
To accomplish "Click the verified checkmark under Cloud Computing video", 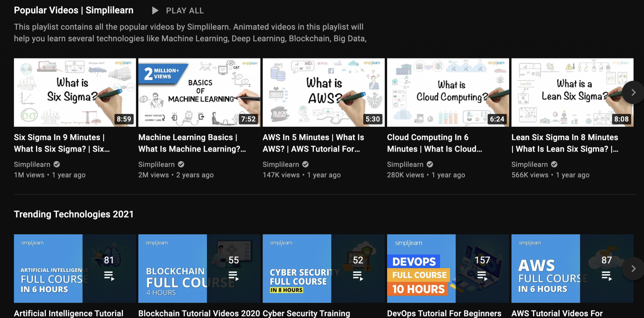I will pos(430,164).
